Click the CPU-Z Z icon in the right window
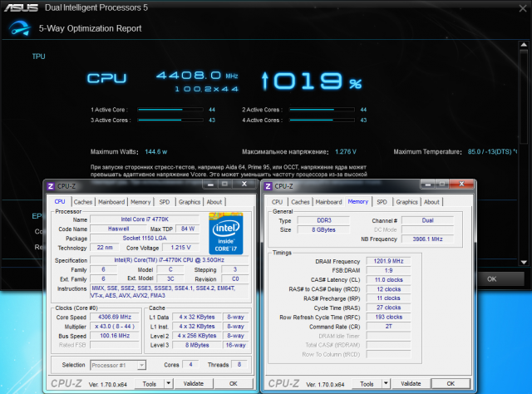532x394 pixels. point(268,186)
